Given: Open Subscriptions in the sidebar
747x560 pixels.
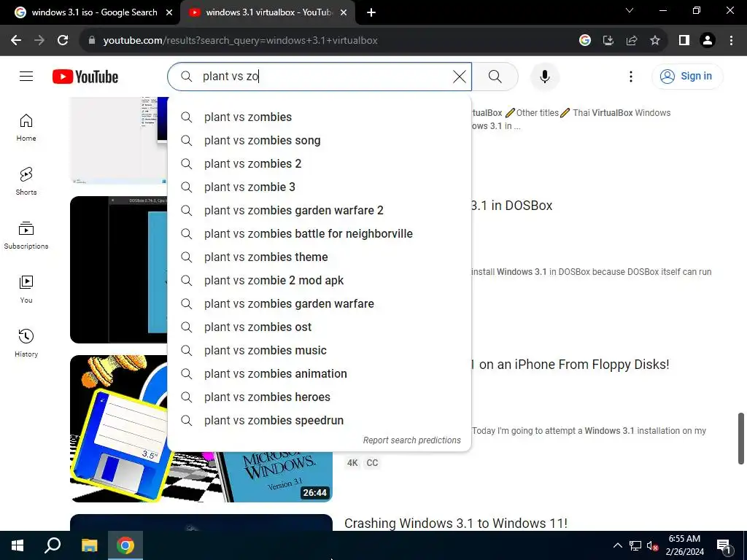Looking at the screenshot, I should 26,236.
